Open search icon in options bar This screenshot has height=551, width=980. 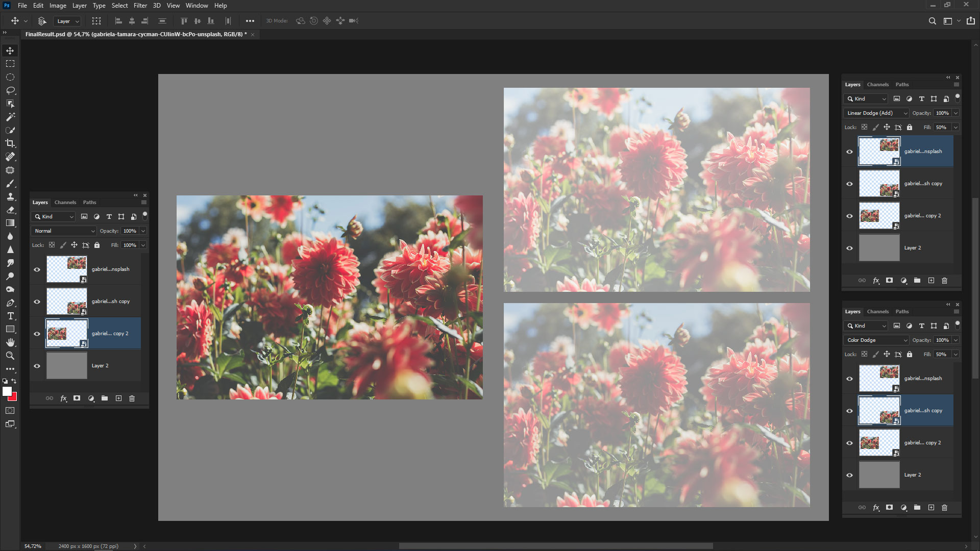[932, 21]
